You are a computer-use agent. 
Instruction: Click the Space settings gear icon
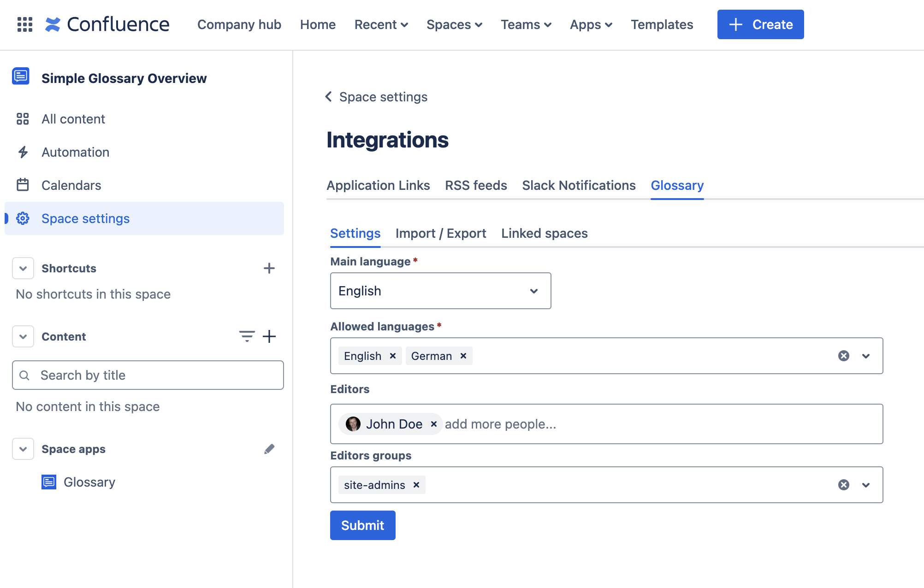tap(23, 218)
